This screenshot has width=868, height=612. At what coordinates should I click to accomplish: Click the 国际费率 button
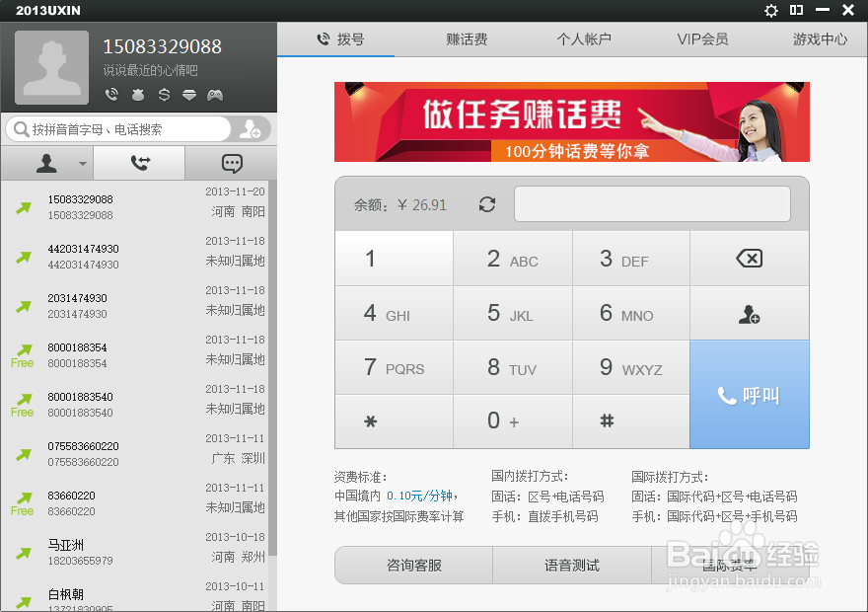(730, 565)
